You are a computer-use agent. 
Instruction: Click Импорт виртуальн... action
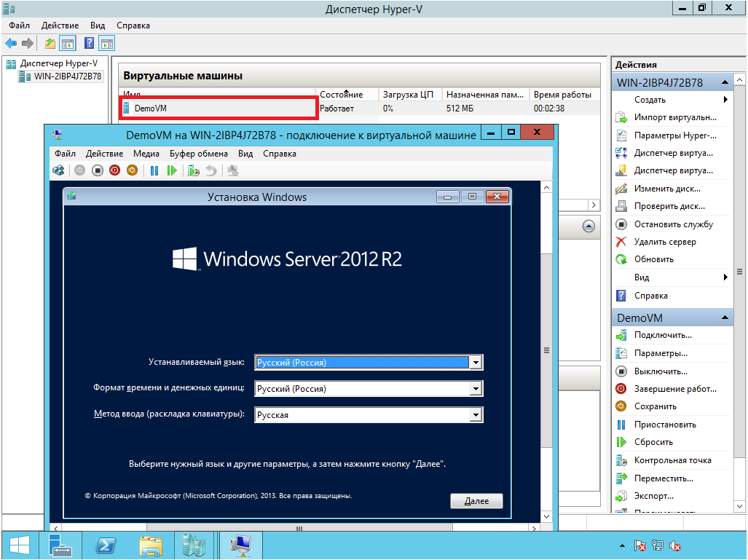coord(675,117)
